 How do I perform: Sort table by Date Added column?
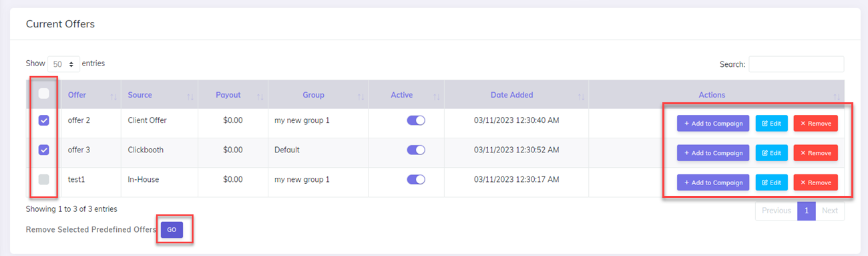pos(516,95)
